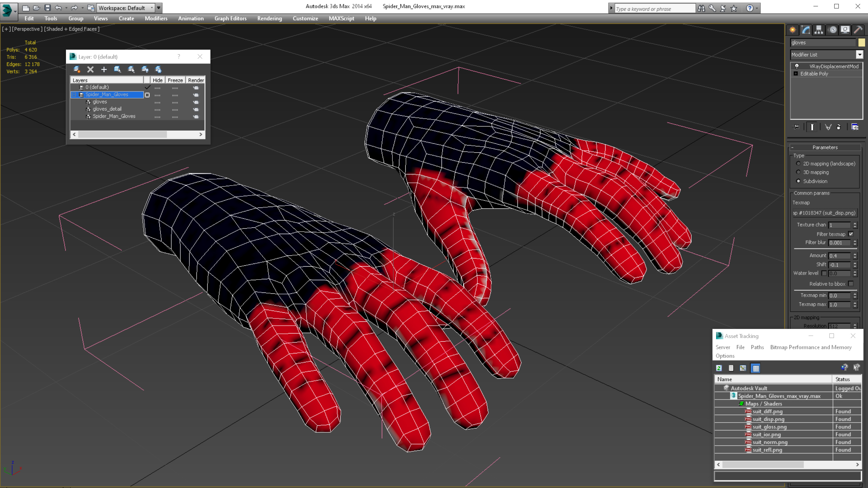Switch Asset Tracking to Tree View icon
This screenshot has width=868, height=488.
[x=743, y=368]
